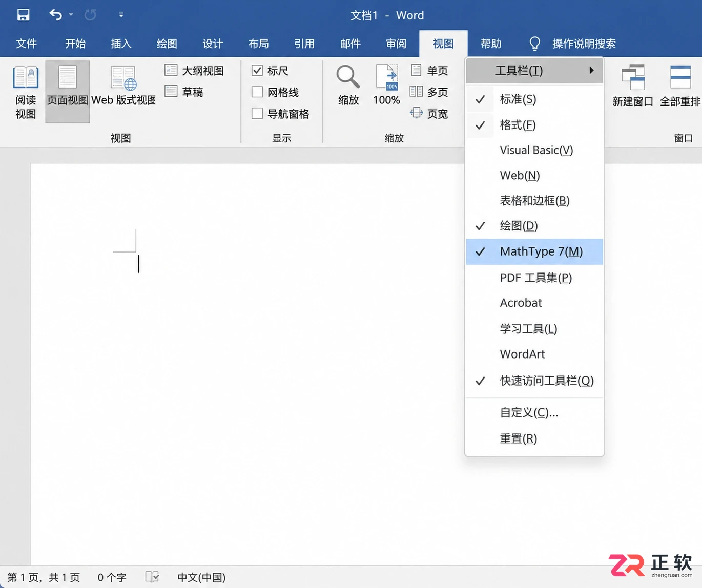
Task: Choose 重置(R) menu item
Action: pyautogui.click(x=534, y=438)
